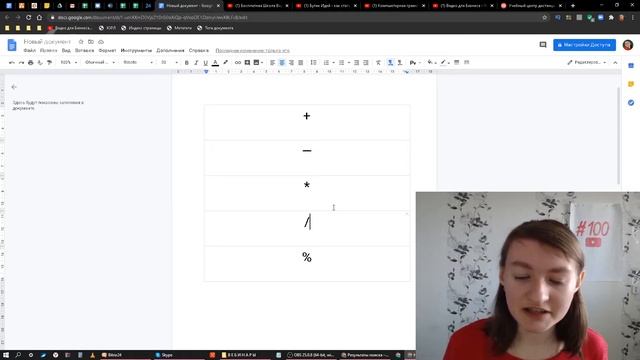This screenshot has height=360, width=640.
Task: Open the Формат menu
Action: click(x=107, y=51)
